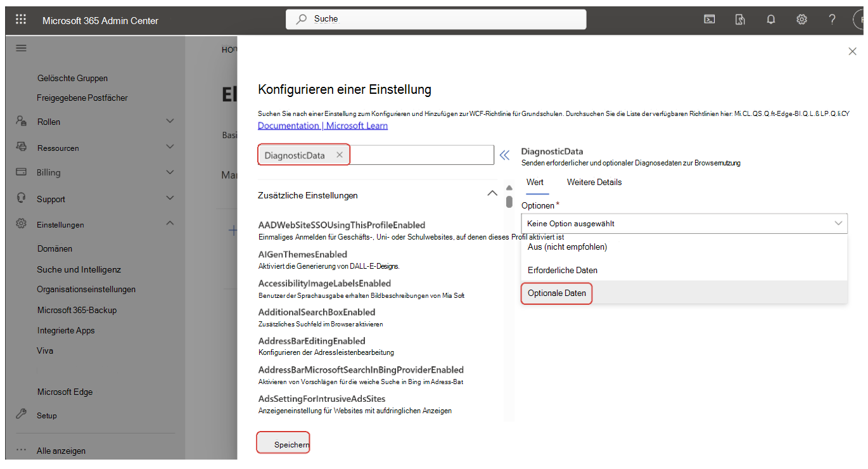Open the settings gear icon
868x469 pixels.
pyautogui.click(x=801, y=20)
